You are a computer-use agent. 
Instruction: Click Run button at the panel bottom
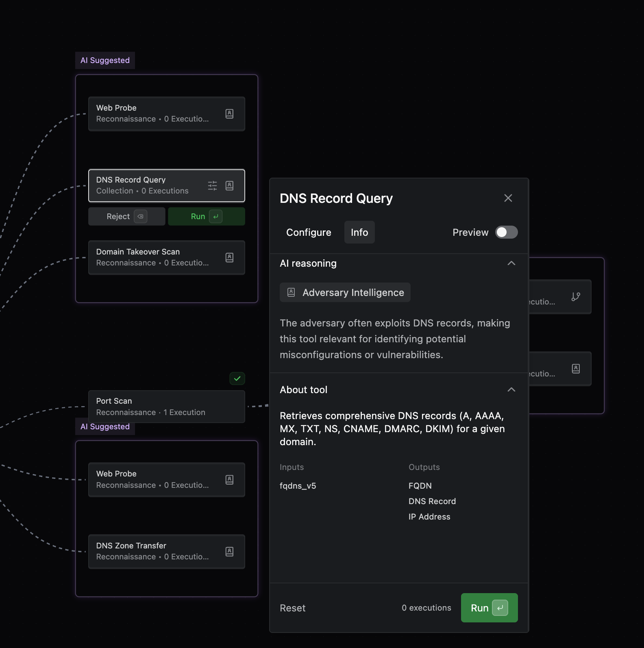pyautogui.click(x=489, y=608)
